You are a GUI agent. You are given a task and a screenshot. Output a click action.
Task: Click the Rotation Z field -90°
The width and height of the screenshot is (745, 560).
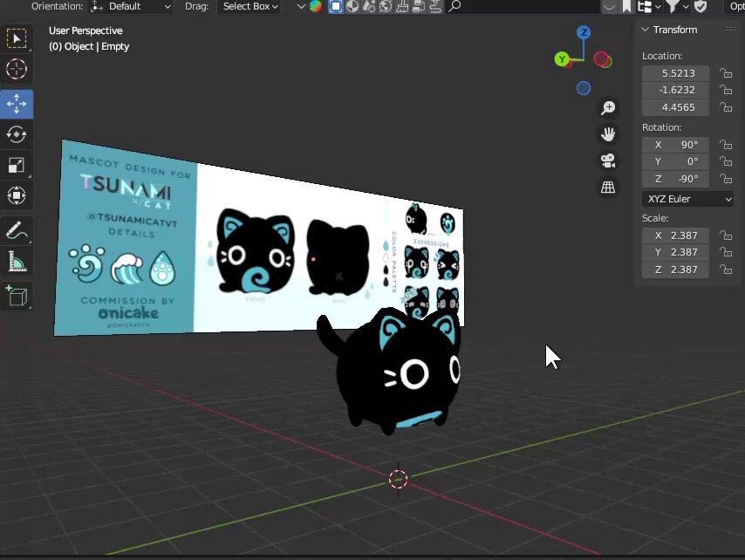point(675,179)
